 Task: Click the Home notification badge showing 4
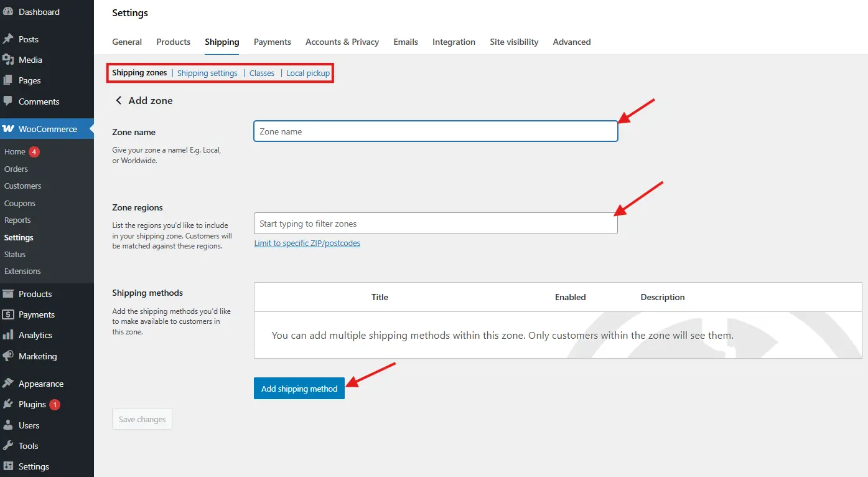coord(34,152)
